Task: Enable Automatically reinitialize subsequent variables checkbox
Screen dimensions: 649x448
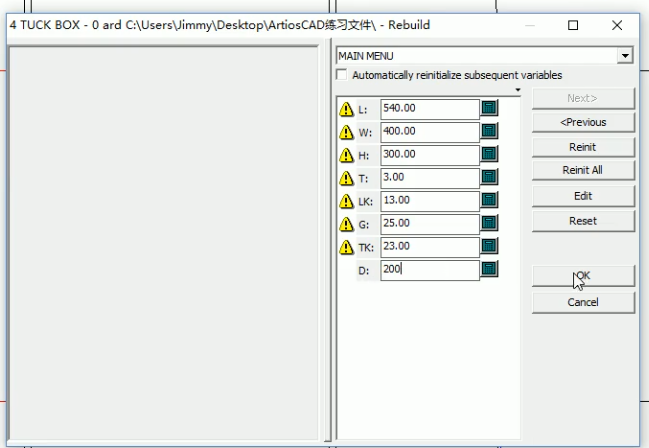Action: (343, 75)
